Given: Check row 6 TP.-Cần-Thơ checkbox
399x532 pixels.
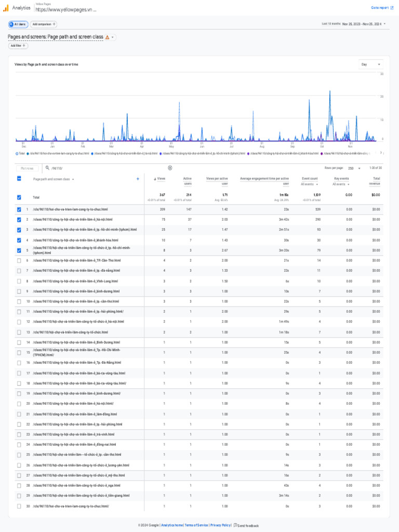Looking at the screenshot, I should click(x=19, y=261).
